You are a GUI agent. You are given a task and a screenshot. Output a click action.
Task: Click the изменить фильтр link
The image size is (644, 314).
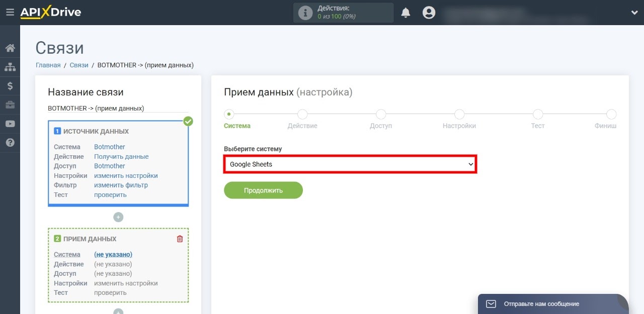[x=121, y=185]
